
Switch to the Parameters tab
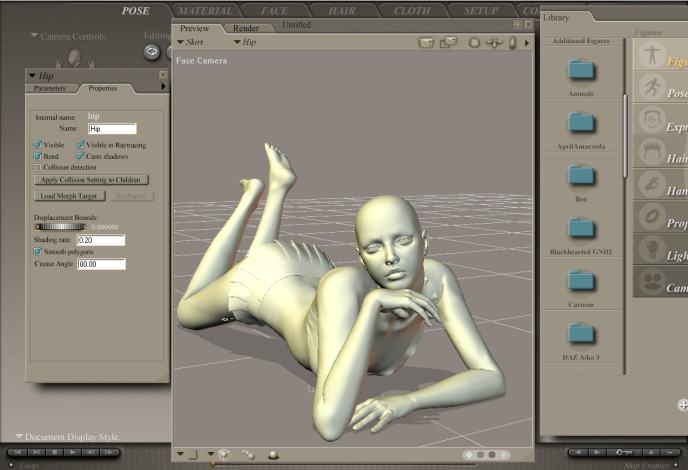pos(50,88)
